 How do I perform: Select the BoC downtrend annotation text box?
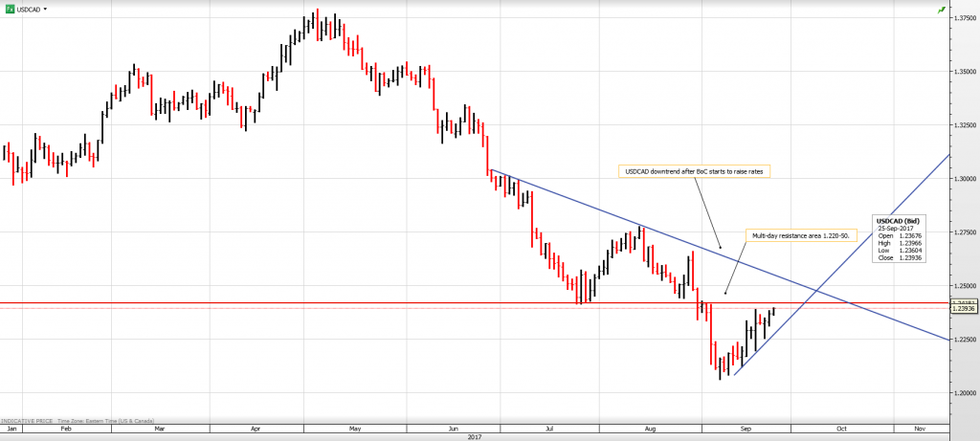(694, 171)
